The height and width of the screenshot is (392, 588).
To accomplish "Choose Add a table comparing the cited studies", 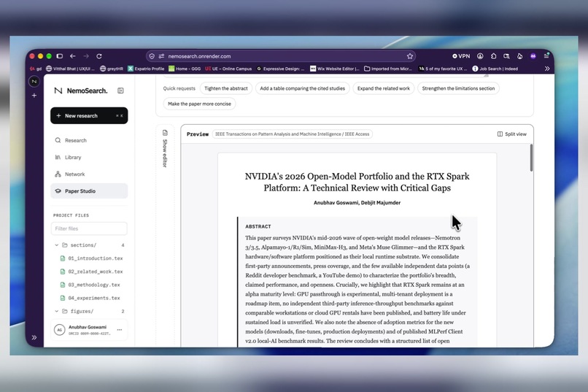I will point(302,88).
